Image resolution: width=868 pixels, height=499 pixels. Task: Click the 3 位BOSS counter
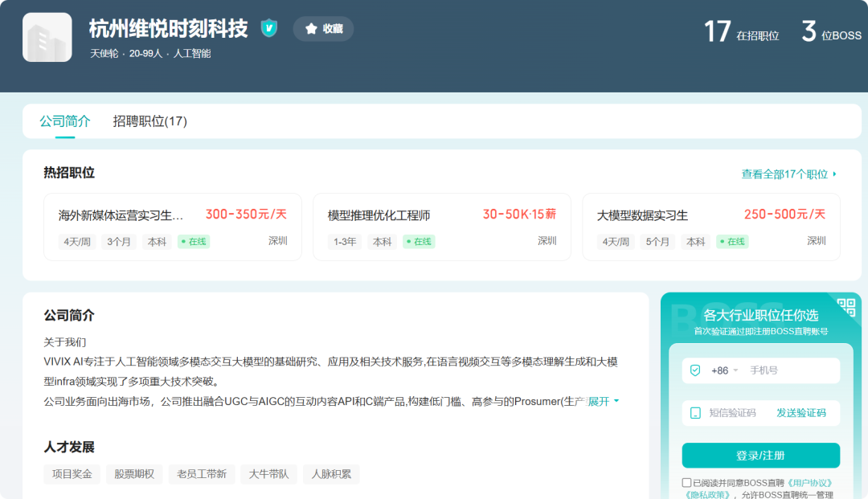(x=832, y=31)
